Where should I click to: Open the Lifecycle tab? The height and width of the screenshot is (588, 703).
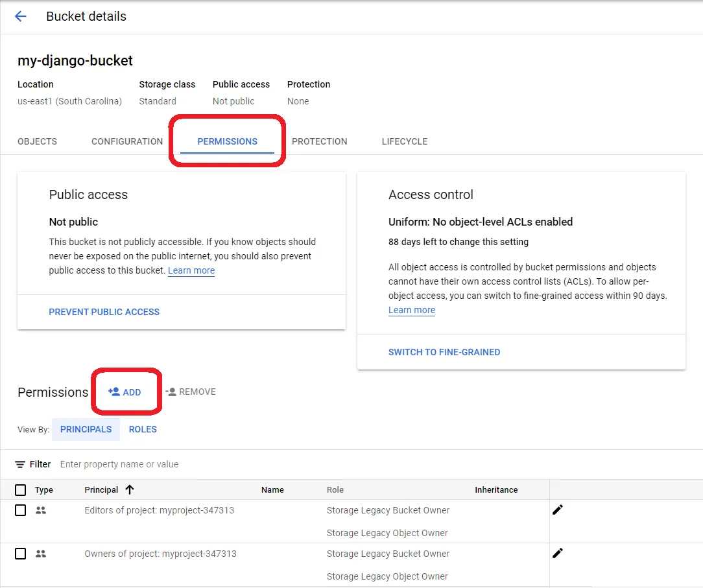click(405, 141)
